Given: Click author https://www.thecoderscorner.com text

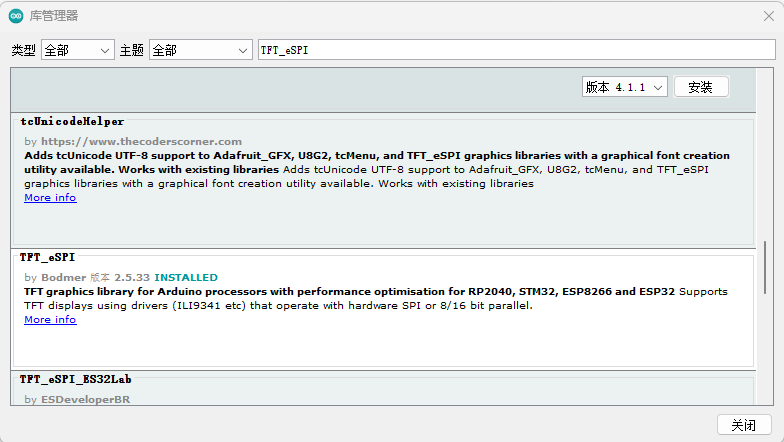Looking at the screenshot, I should point(141,142).
